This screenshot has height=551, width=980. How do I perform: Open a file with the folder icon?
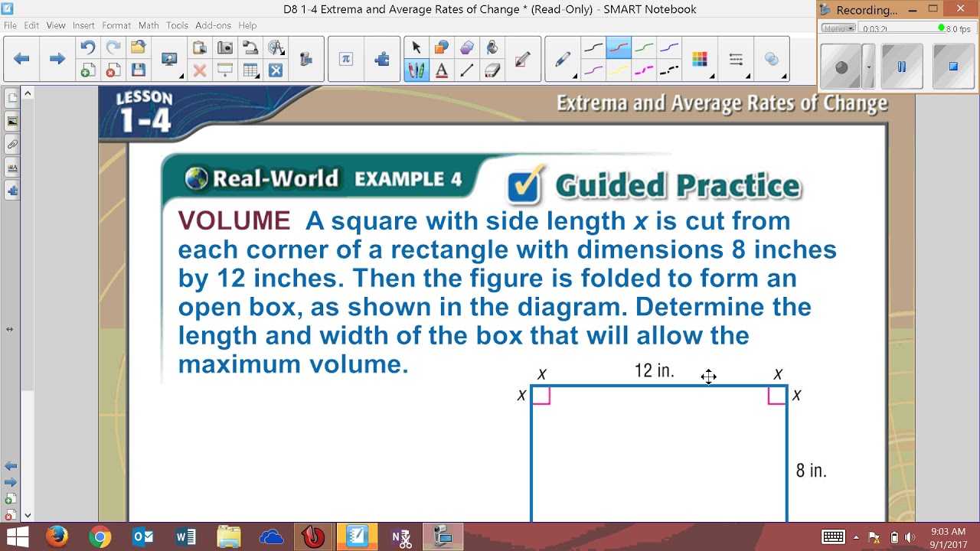pos(138,47)
